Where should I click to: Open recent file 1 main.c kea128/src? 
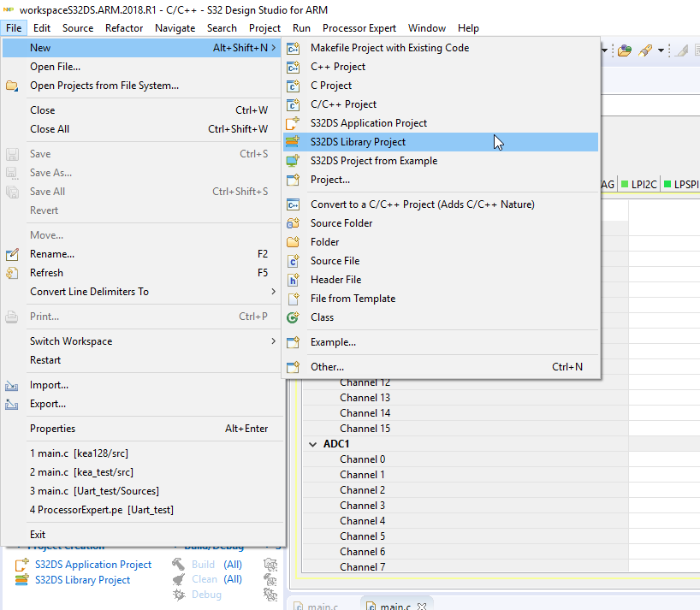pos(143,453)
